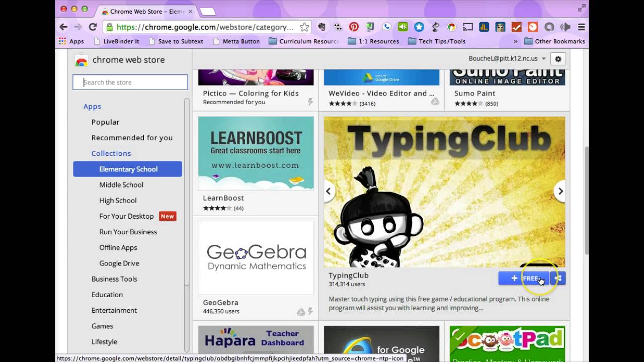
Task: Open the Business Tools category
Action: pyautogui.click(x=114, y=279)
